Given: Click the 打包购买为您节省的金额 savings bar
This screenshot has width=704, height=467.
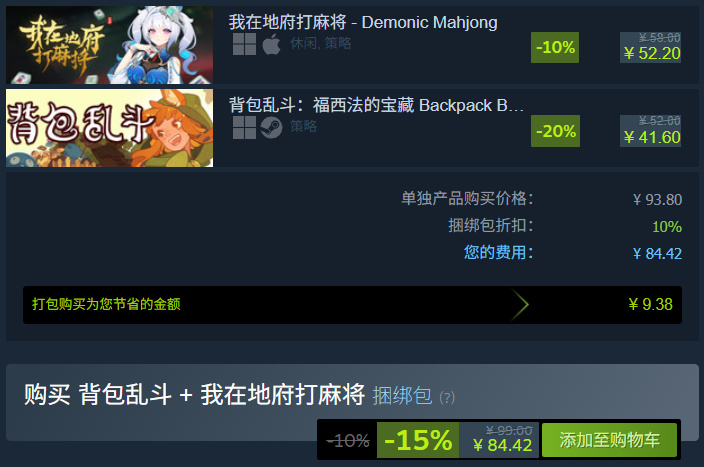Looking at the screenshot, I should click(x=352, y=305).
